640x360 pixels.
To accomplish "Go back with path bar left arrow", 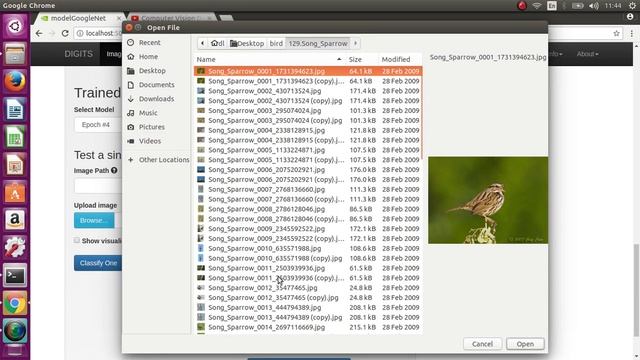I will pos(202,43).
